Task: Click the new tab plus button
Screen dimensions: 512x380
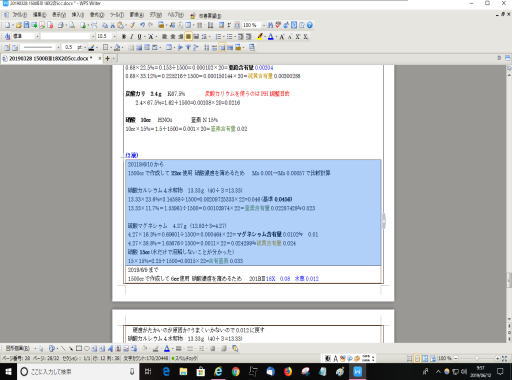Action: 107,58
